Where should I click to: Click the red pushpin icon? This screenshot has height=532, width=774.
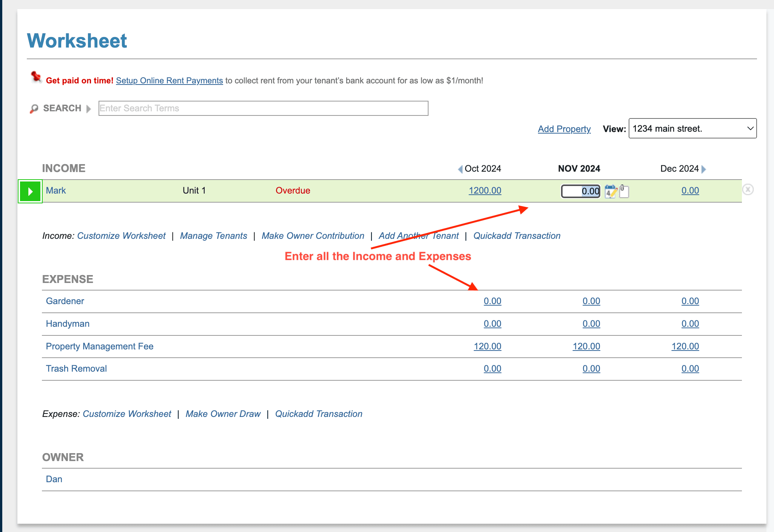point(36,77)
